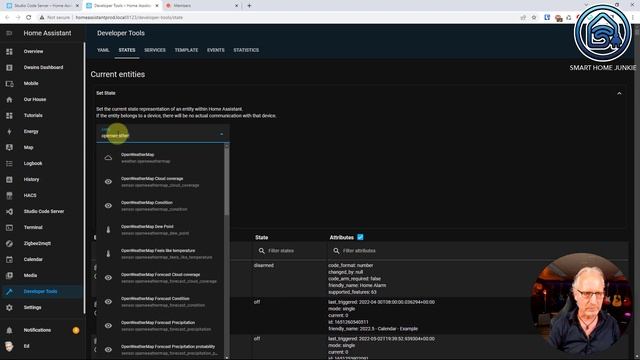Viewport: 640px width, 360px height.
Task: Open the Calendar panel
Action: click(33, 259)
